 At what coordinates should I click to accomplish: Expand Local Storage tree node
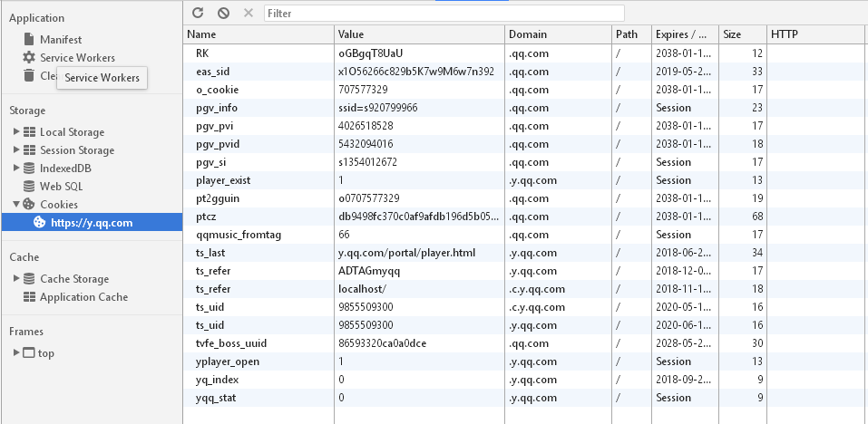(16, 131)
